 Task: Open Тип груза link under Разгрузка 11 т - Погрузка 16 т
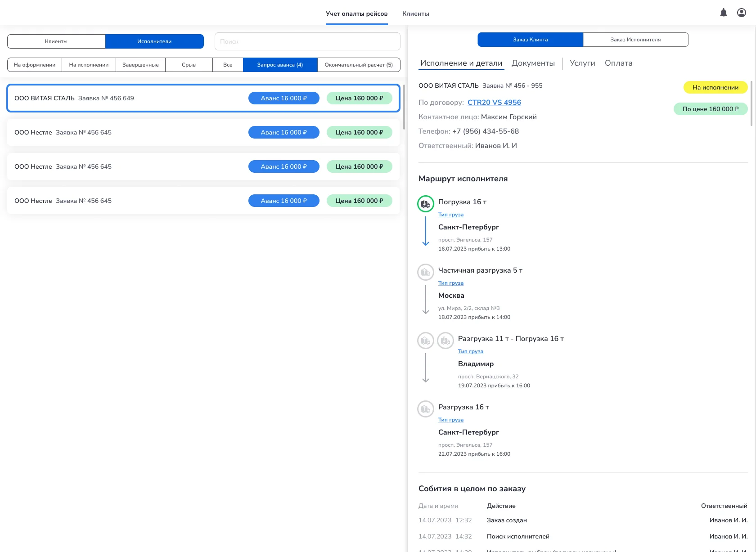[471, 351]
